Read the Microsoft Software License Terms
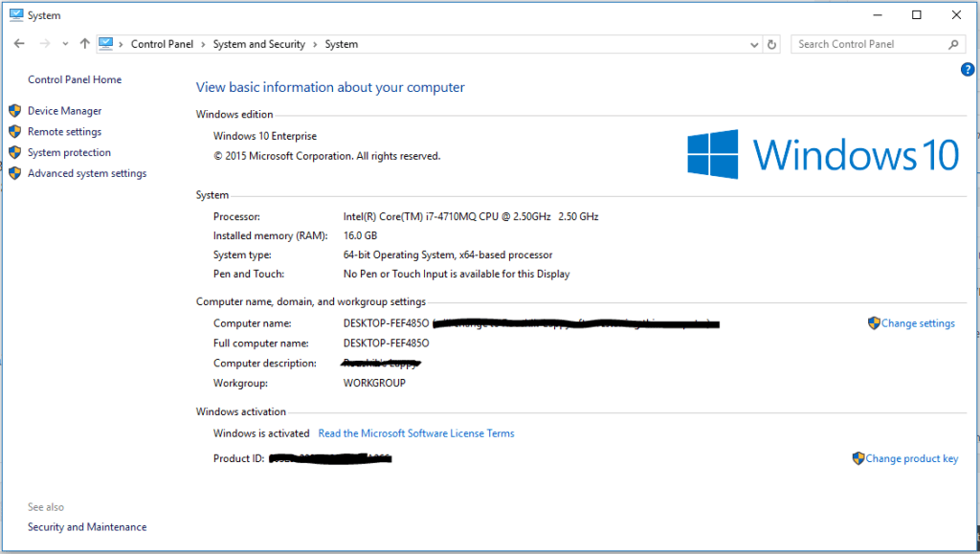Viewport: 980px width, 554px height. click(x=416, y=433)
